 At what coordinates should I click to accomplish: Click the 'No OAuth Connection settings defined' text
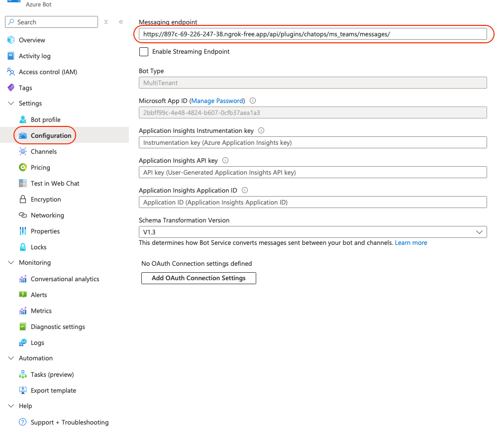[197, 264]
